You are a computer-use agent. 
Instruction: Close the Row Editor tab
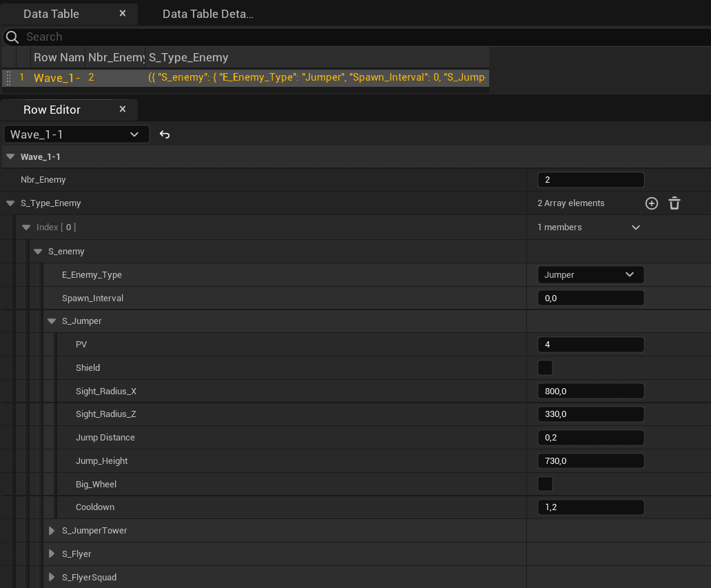coord(123,110)
